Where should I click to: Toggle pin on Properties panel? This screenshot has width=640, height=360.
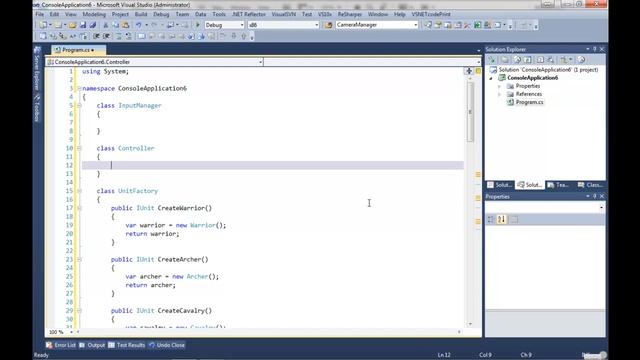(x=594, y=196)
